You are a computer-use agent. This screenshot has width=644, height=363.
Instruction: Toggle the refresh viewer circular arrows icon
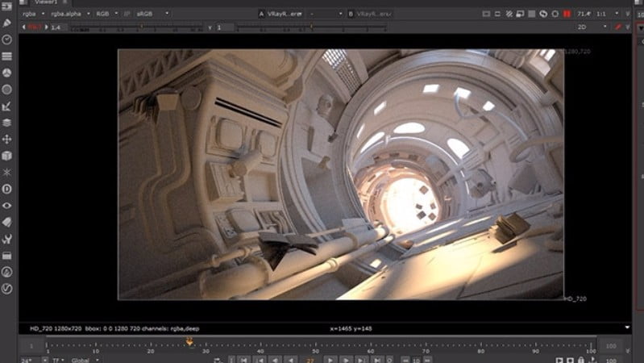click(x=543, y=14)
